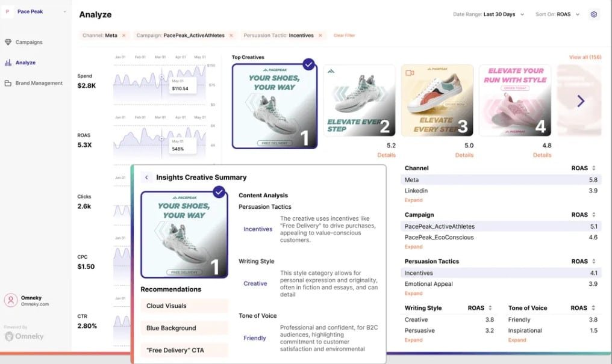Go to Campaigns in the sidebar

tap(29, 42)
